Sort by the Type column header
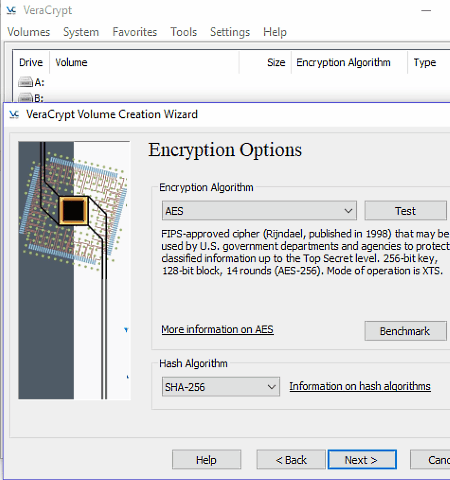 429,62
